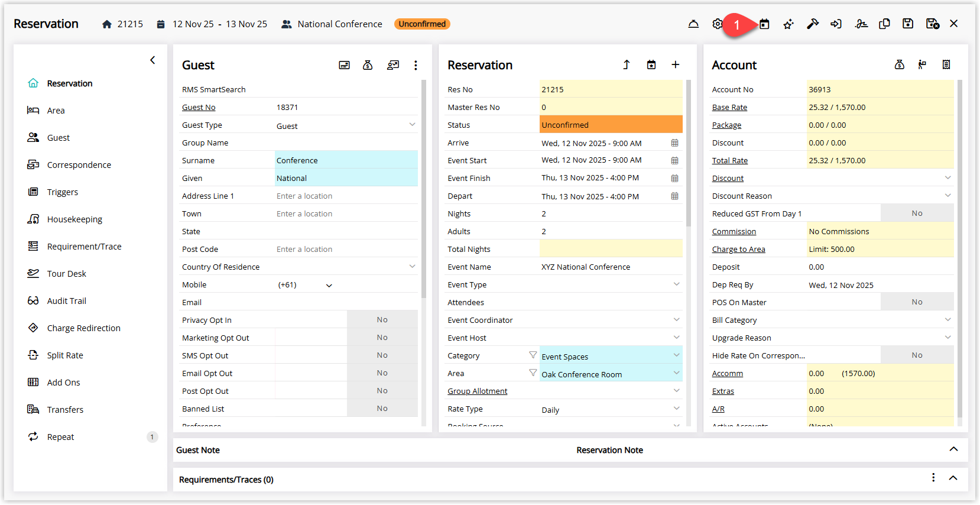
Task: Open Country Of Residence dropdown
Action: tap(412, 267)
